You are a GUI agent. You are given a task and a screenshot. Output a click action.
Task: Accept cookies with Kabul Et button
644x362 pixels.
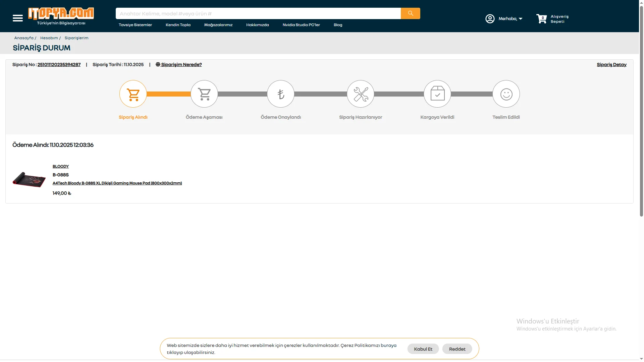pyautogui.click(x=423, y=349)
